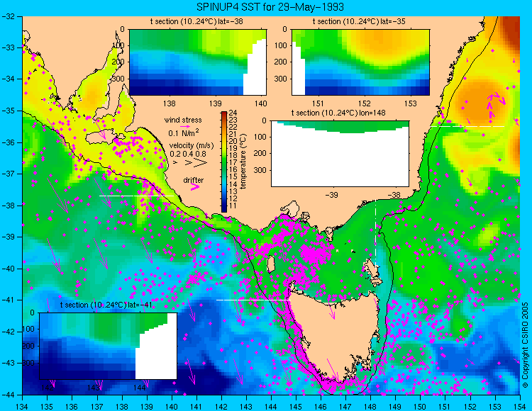Click main map longitude label 136
The width and height of the screenshot is (532, 411).
tap(72, 407)
